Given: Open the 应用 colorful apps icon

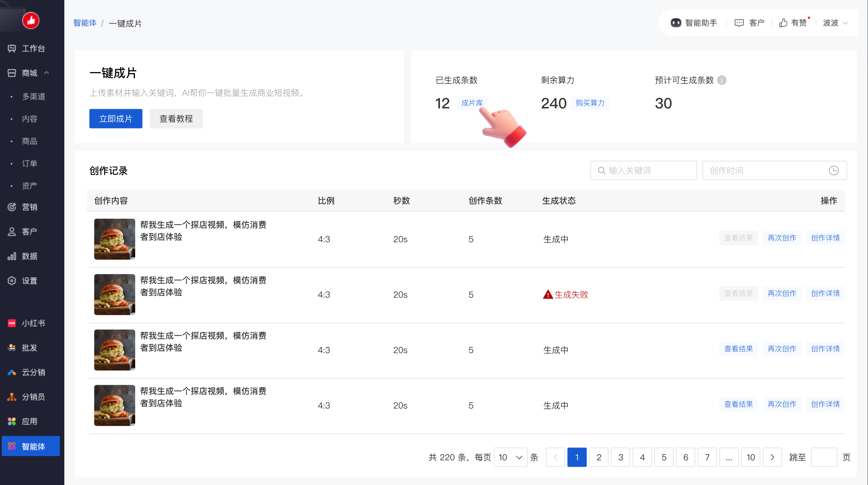Looking at the screenshot, I should point(12,421).
